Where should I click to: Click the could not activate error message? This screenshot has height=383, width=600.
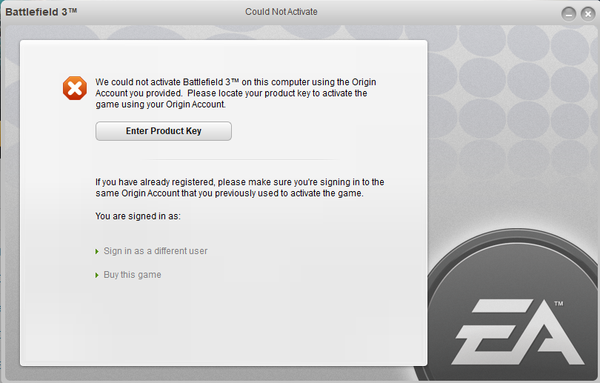pyautogui.click(x=236, y=93)
